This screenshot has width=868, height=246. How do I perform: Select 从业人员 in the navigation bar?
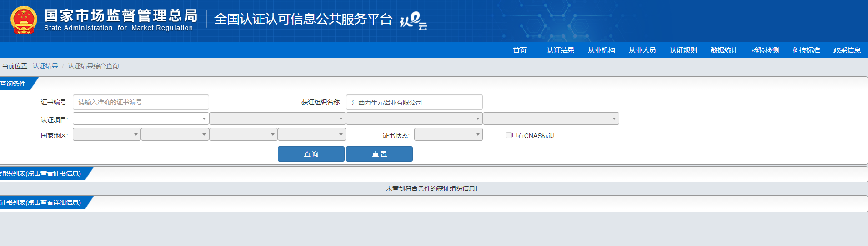pos(642,50)
